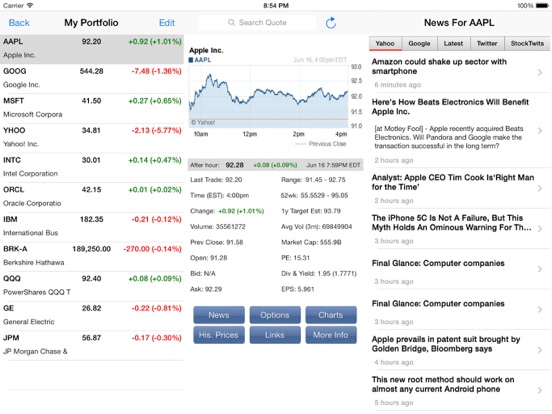The width and height of the screenshot is (552, 414).
Task: Open chevron for Golden Bridge patent article
Action: click(540, 350)
